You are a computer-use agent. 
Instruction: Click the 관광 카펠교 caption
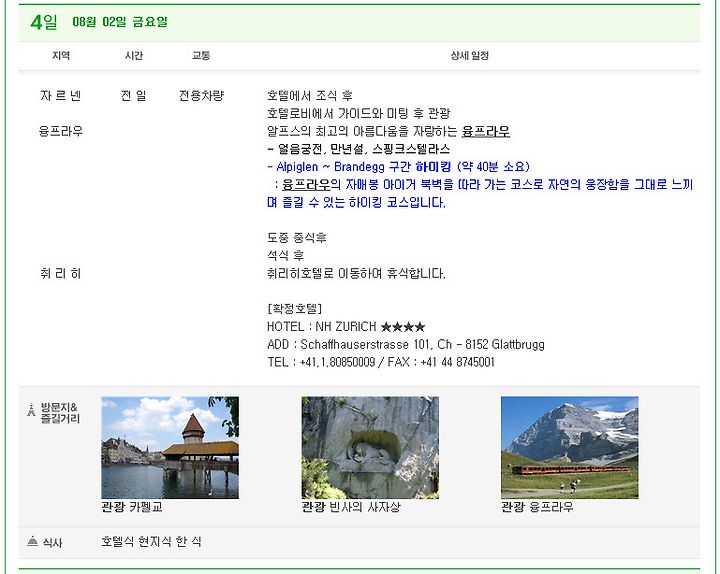pyautogui.click(x=132, y=507)
